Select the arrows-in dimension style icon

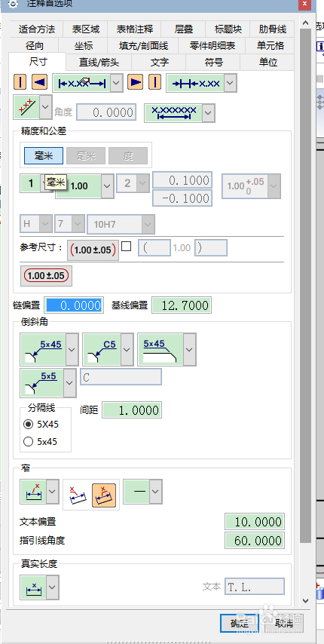click(195, 84)
